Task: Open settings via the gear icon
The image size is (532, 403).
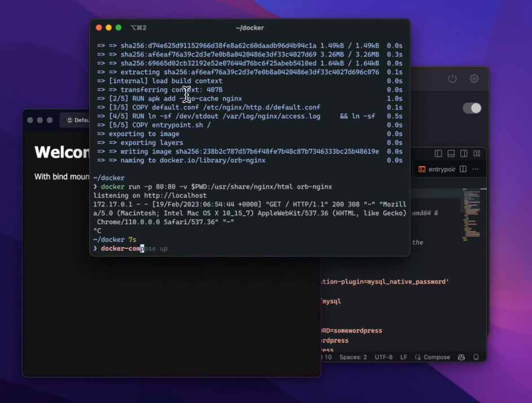Action: point(474,79)
